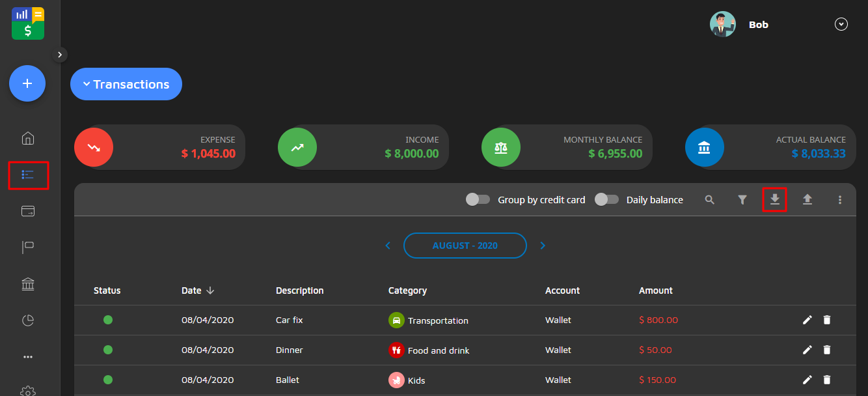868x396 pixels.
Task: Click the Food and drink category icon
Action: coord(396,350)
